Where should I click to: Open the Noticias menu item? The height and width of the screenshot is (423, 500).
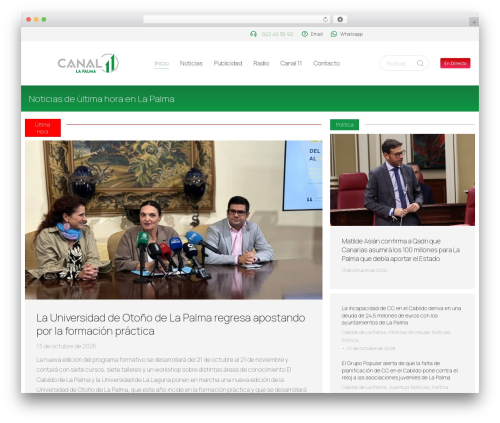tap(191, 63)
